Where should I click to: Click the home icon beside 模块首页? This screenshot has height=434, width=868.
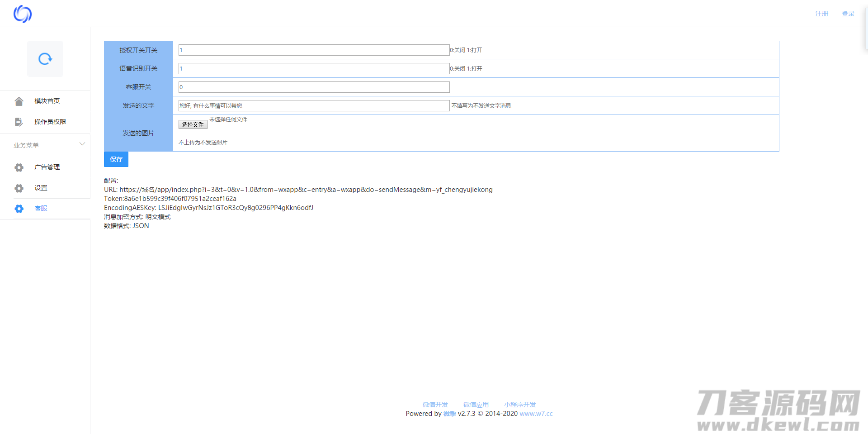coord(19,101)
